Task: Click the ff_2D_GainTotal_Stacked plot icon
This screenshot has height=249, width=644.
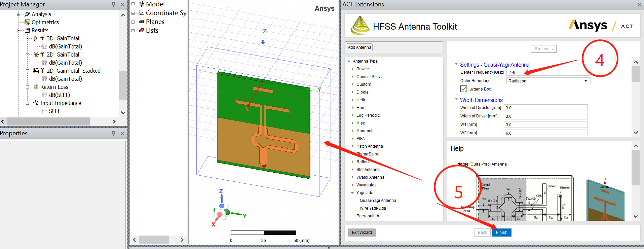Action: [36, 71]
